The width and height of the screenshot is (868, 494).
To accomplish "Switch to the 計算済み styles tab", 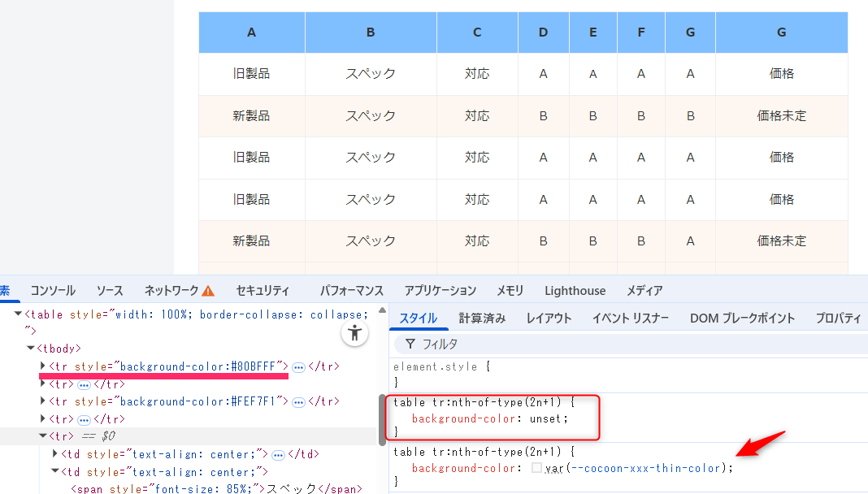I will point(482,318).
